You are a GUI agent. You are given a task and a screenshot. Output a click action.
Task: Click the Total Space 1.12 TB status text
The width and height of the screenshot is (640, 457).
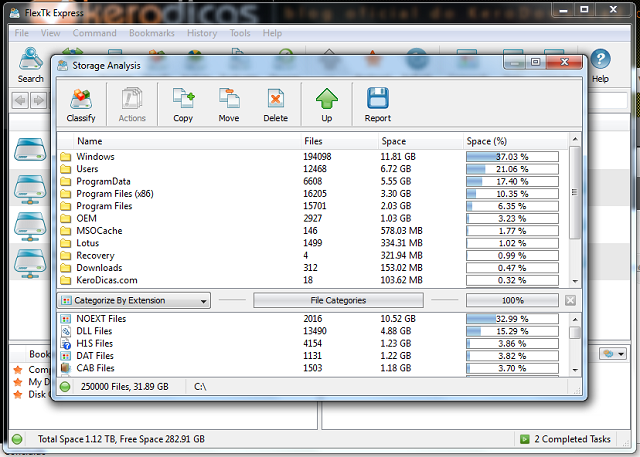(121, 439)
